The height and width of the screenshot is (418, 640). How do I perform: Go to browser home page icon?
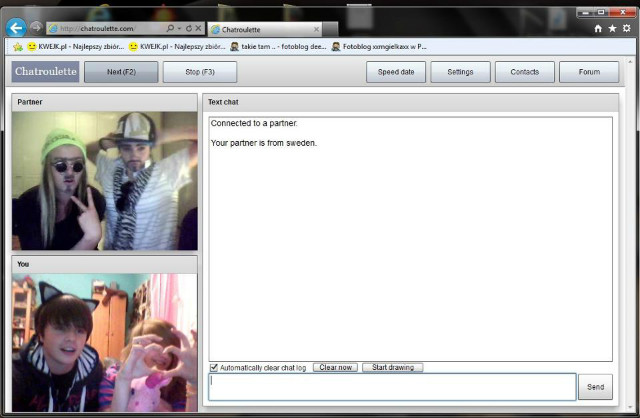point(598,28)
